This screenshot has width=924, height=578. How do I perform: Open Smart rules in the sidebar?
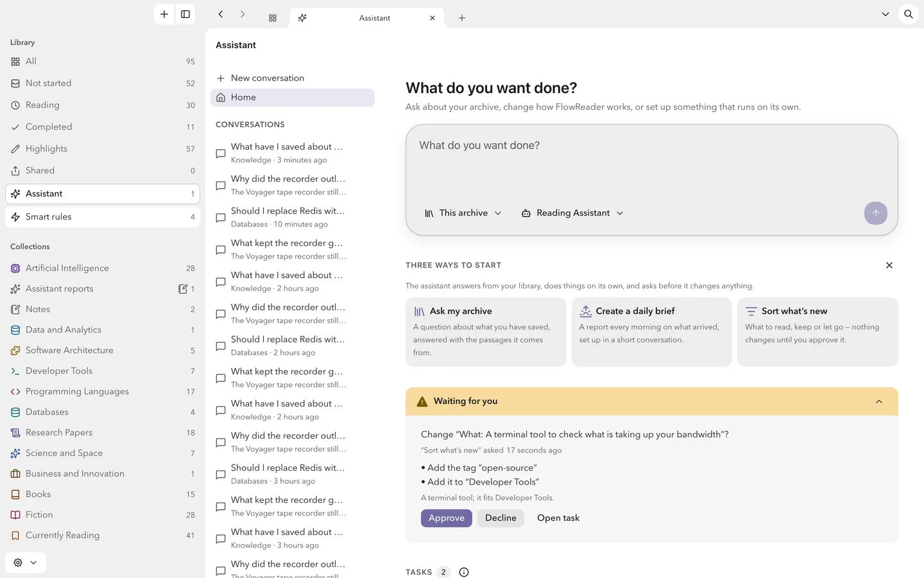tap(103, 217)
